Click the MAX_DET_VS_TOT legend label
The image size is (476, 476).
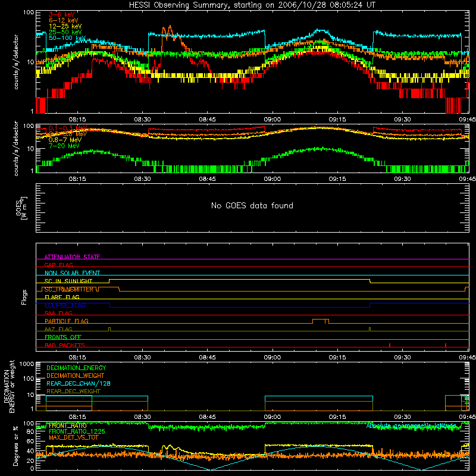pyautogui.click(x=73, y=437)
